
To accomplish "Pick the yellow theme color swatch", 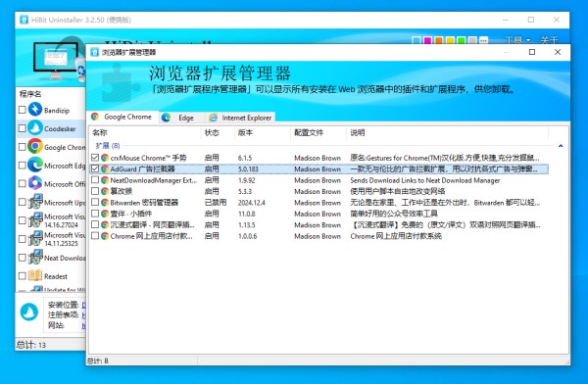I will tap(450, 40).
